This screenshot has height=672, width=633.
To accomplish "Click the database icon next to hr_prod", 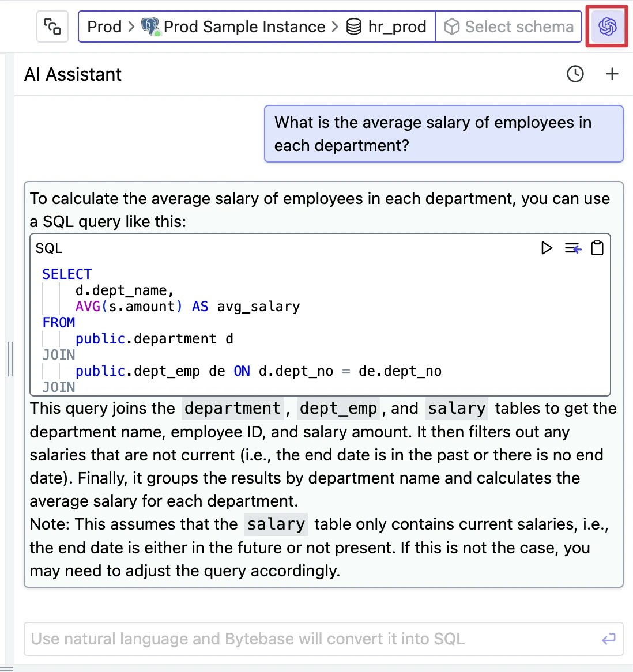I will pyautogui.click(x=354, y=26).
